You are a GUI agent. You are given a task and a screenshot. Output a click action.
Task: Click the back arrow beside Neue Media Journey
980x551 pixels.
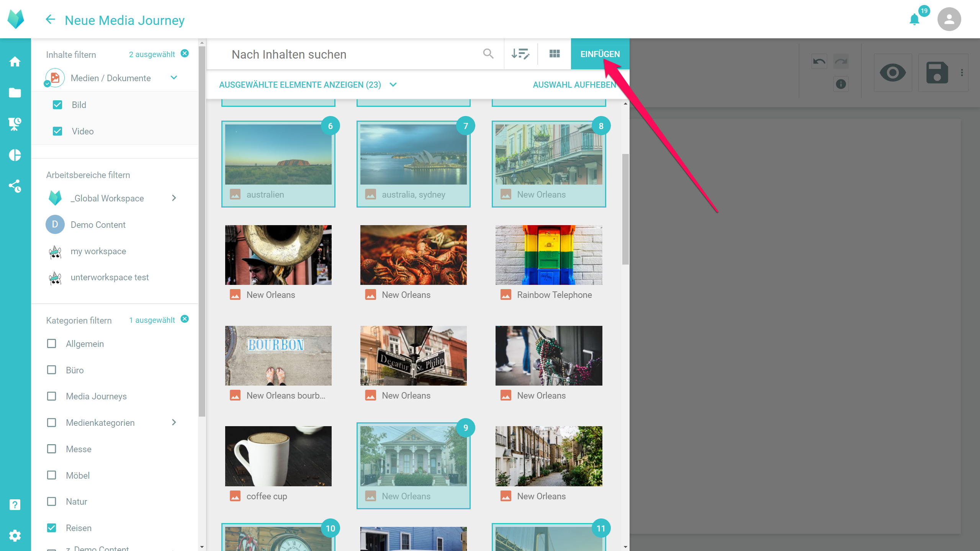pyautogui.click(x=50, y=19)
